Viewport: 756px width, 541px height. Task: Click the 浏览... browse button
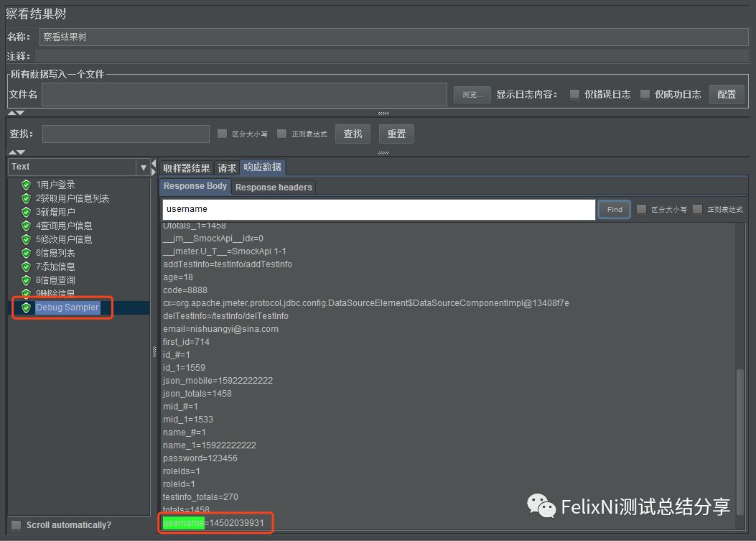point(472,95)
